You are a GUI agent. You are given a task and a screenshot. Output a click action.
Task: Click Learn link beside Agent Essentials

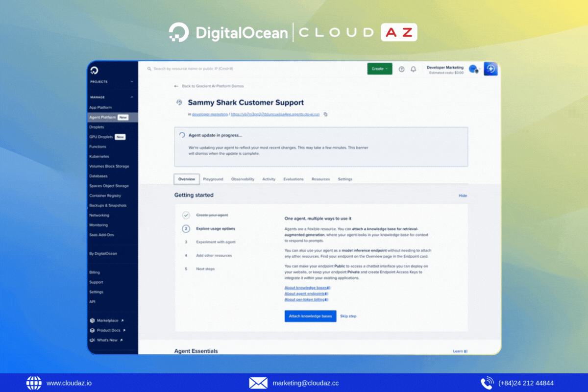tap(458, 351)
